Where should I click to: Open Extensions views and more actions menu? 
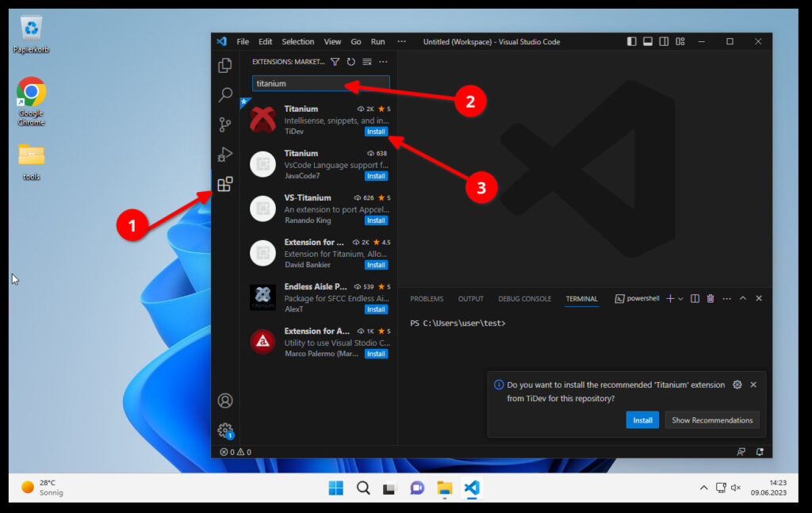coord(383,62)
